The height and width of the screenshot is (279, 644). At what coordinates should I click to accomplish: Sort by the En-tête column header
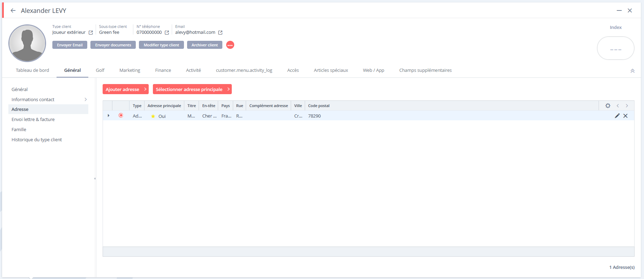pos(209,106)
